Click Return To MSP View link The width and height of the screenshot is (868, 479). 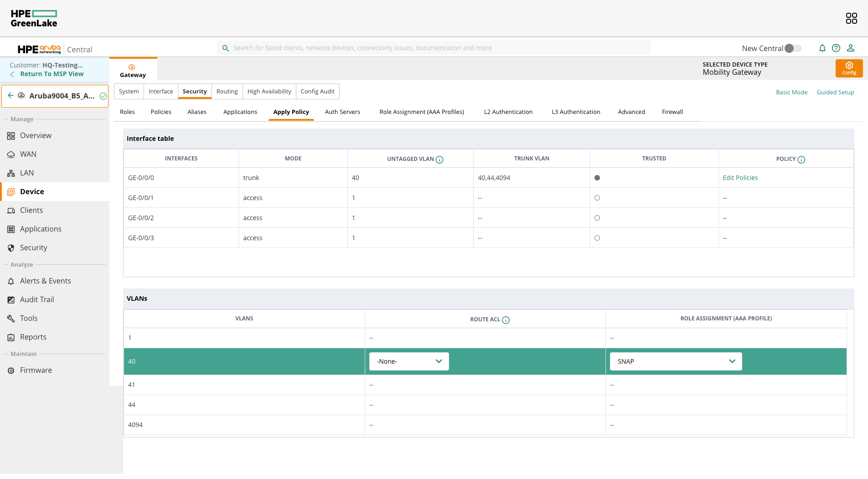point(52,74)
